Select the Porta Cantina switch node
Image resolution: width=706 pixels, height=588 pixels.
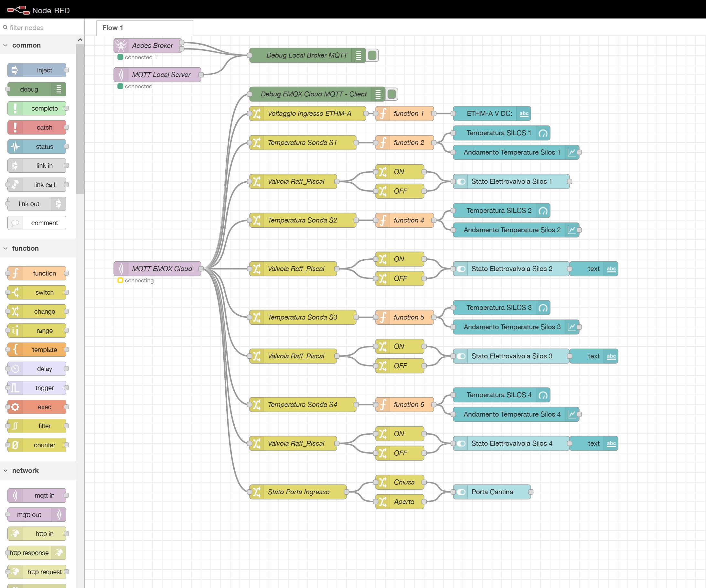[x=492, y=492]
